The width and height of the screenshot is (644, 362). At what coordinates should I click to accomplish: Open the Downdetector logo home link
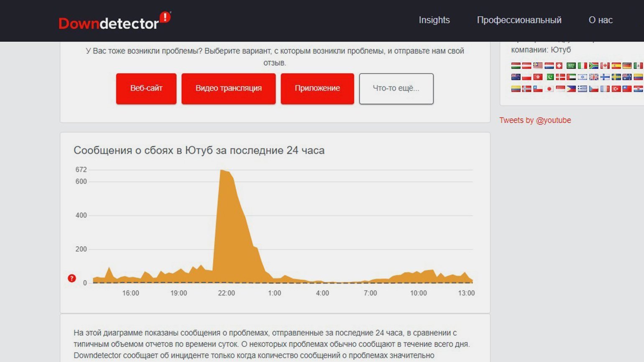click(x=114, y=21)
